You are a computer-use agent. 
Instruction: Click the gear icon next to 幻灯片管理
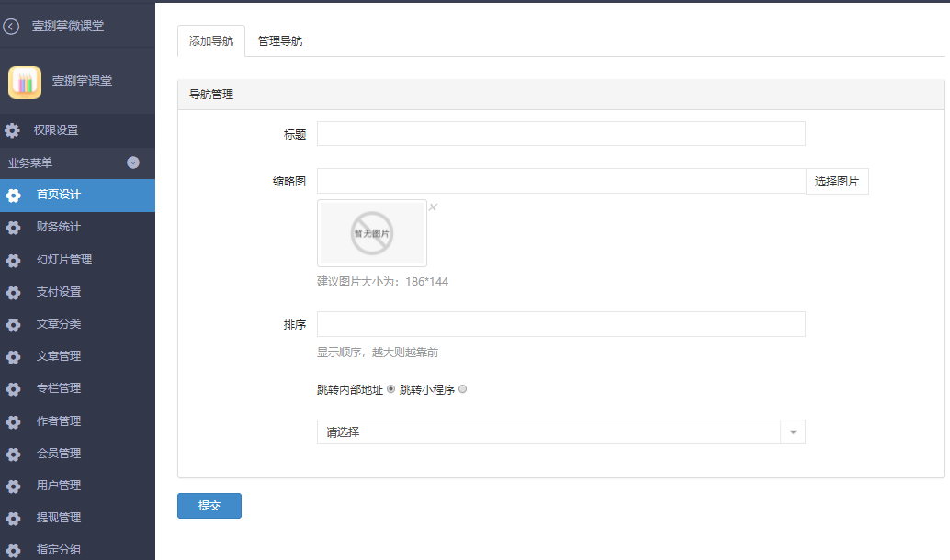tap(14, 260)
